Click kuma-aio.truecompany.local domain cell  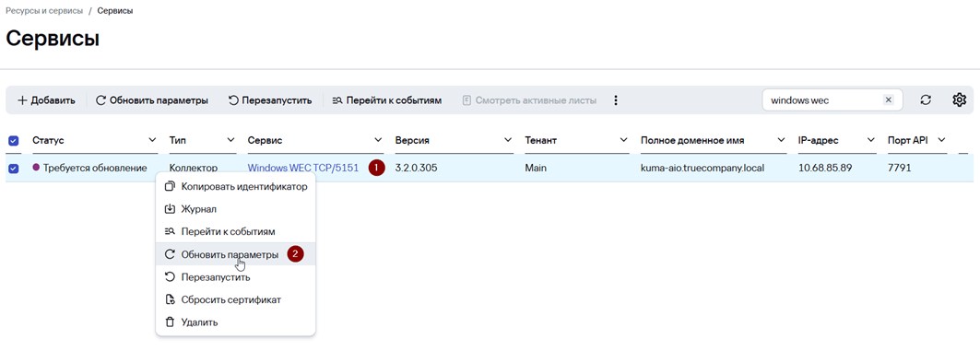pyautogui.click(x=703, y=168)
